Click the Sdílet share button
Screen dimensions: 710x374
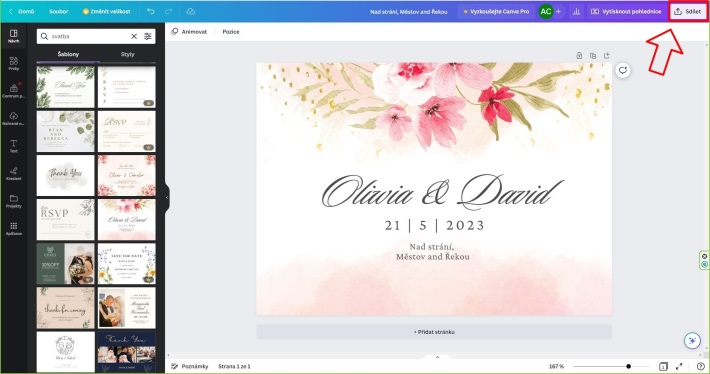pos(688,11)
